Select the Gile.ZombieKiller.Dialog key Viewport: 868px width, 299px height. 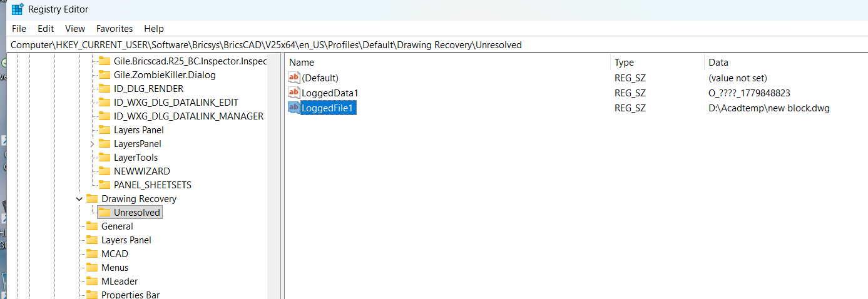pyautogui.click(x=165, y=75)
